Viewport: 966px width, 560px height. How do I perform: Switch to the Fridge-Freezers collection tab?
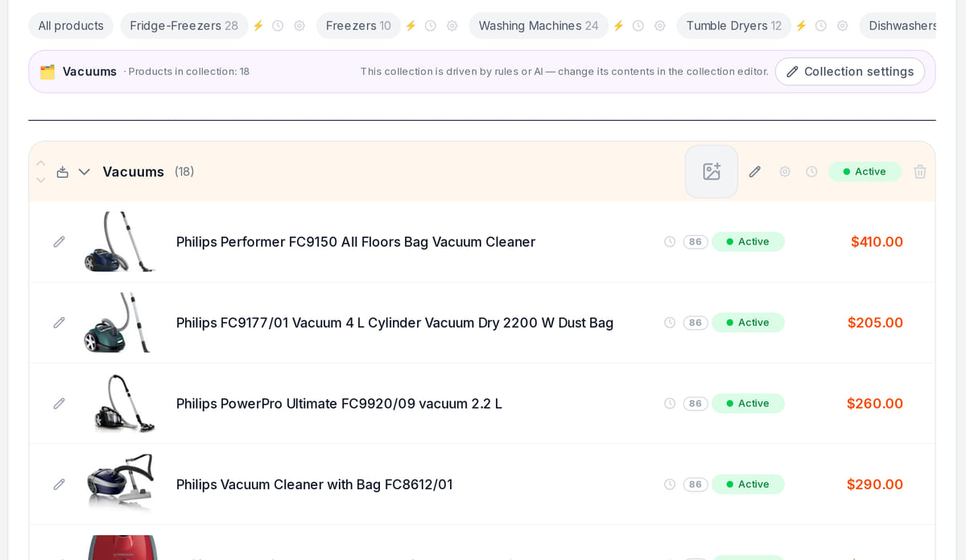pyautogui.click(x=184, y=26)
